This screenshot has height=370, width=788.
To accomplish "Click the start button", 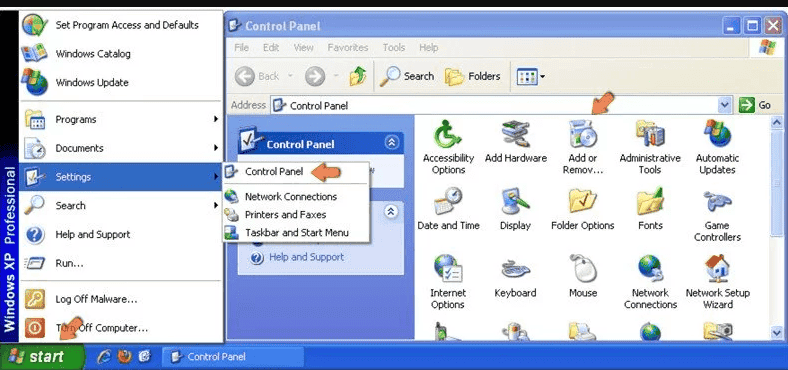I will point(41,357).
